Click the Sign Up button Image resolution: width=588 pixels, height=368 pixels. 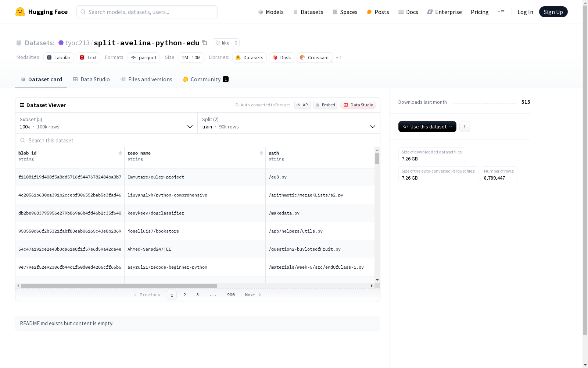pos(553,12)
